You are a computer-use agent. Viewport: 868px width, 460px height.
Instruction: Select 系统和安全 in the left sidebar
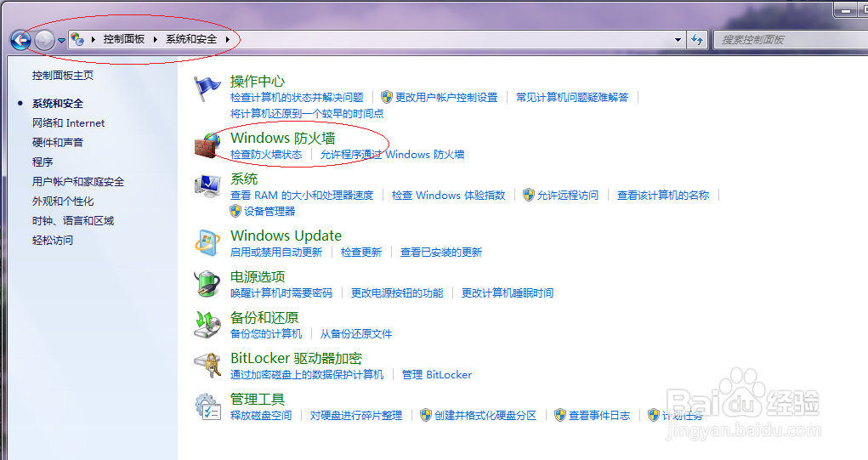click(x=58, y=104)
